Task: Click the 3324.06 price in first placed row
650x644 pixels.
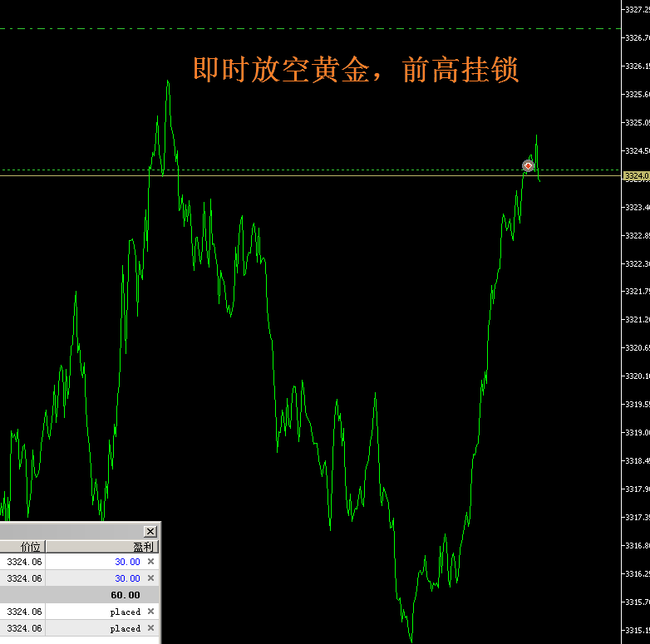Action: coord(24,612)
